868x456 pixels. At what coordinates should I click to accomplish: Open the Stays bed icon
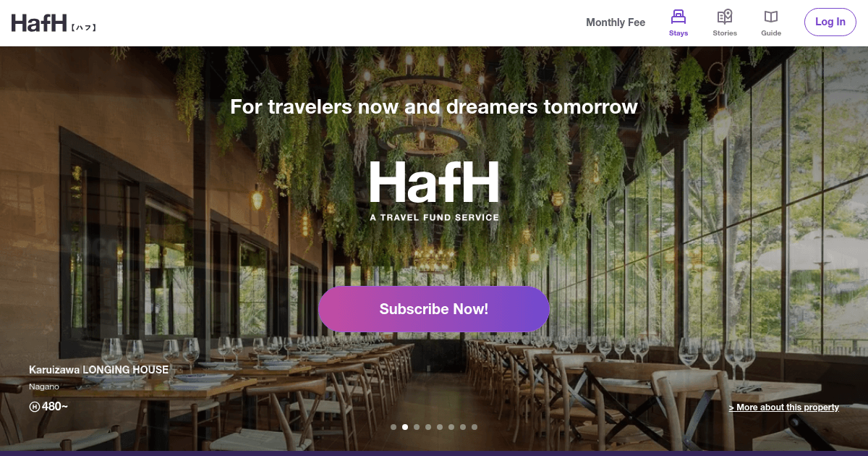678,17
